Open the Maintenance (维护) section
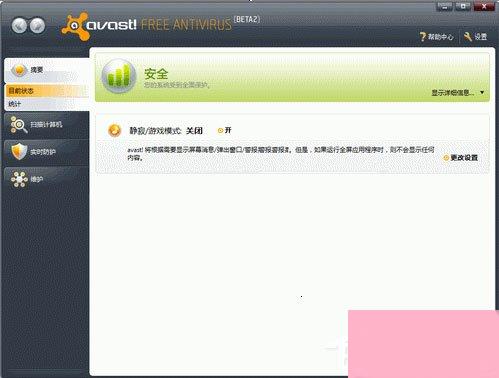 46,179
